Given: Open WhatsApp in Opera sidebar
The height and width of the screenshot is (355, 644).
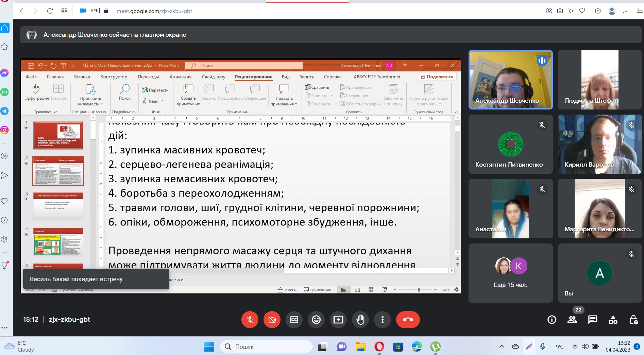Looking at the screenshot, I should [4, 92].
